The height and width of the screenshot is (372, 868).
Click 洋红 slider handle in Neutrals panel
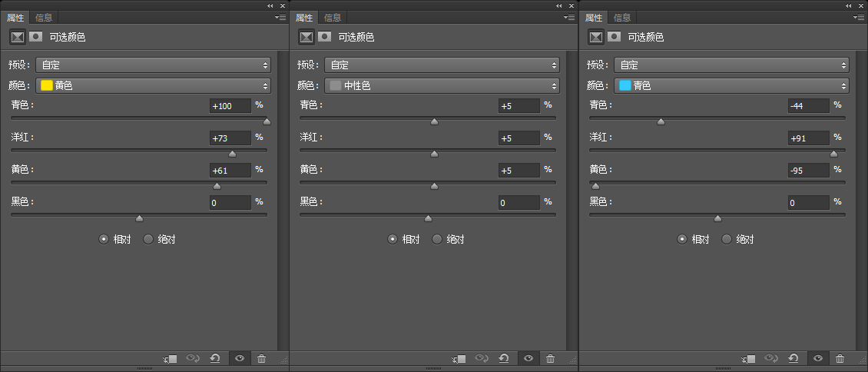point(434,154)
